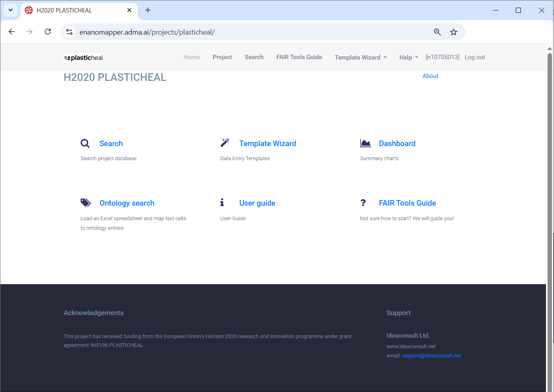Open the tab search dropdown arrow

(10, 10)
